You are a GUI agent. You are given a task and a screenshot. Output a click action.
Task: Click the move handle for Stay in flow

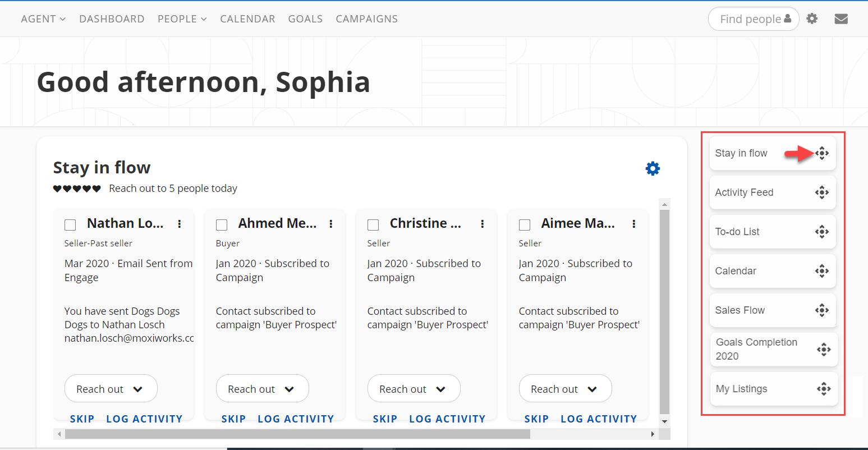[822, 153]
